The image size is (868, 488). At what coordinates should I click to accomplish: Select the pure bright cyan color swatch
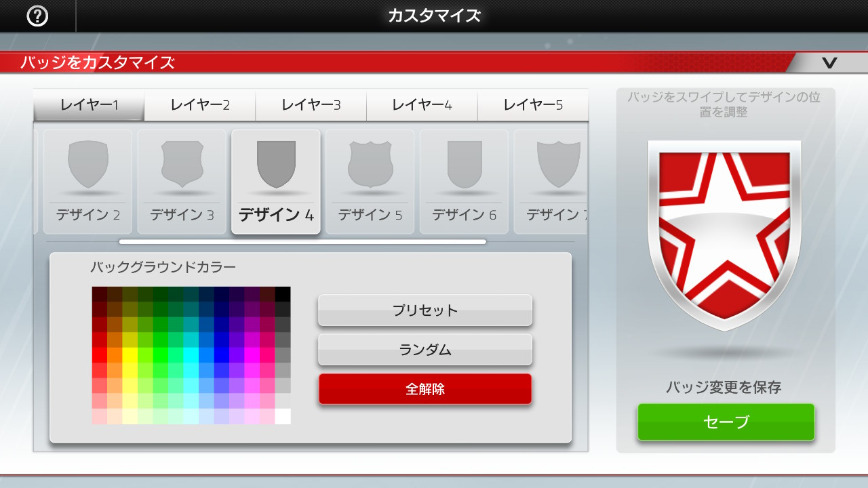pyautogui.click(x=191, y=355)
